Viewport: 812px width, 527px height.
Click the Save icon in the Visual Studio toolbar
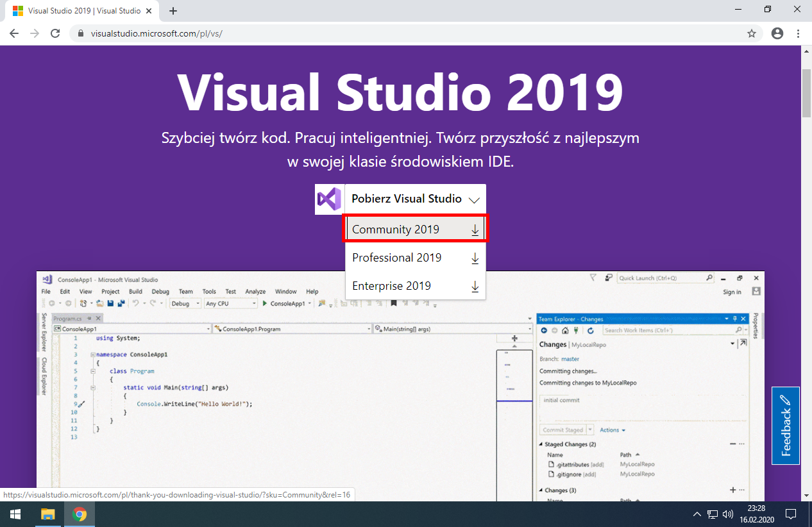110,301
